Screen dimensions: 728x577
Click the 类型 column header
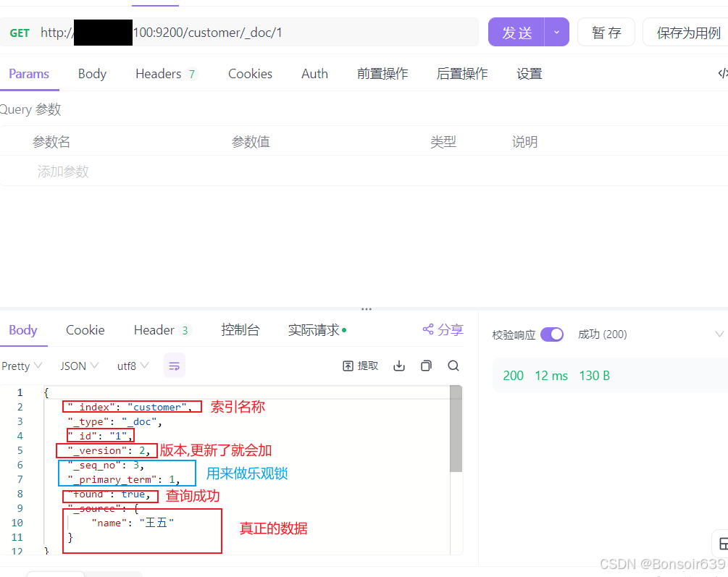(x=443, y=142)
